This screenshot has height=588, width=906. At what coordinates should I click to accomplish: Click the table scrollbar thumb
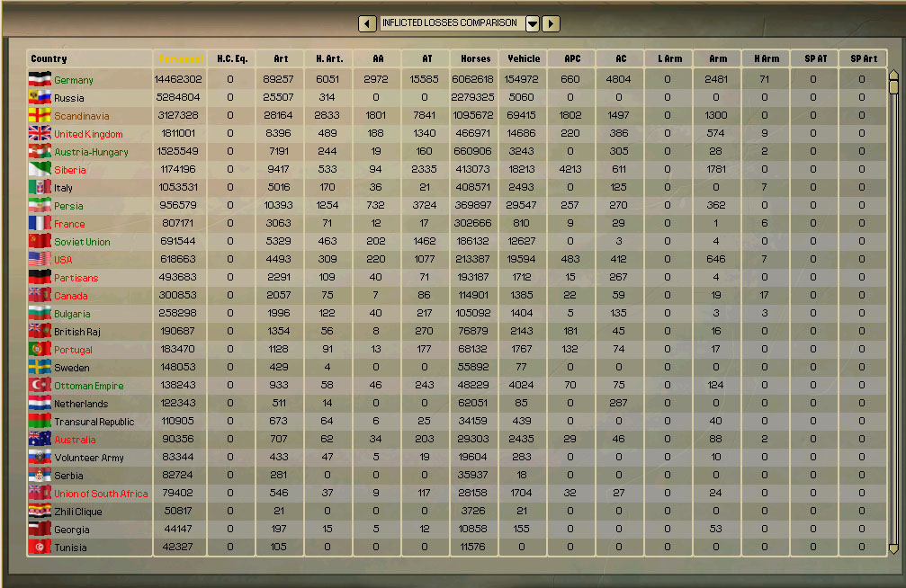click(894, 86)
